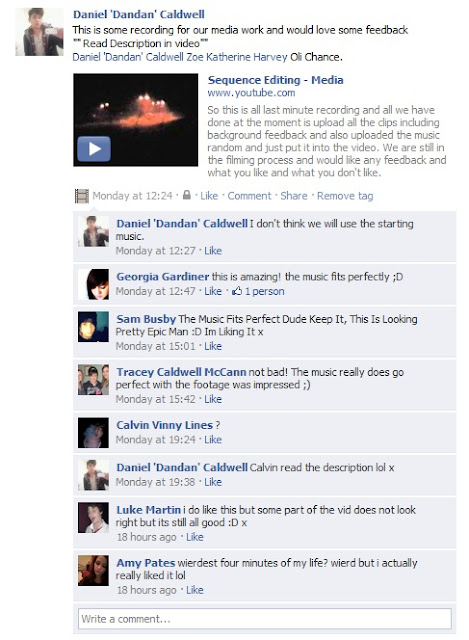Like Amy Pates' comment
The height and width of the screenshot is (640, 469).
point(195,590)
